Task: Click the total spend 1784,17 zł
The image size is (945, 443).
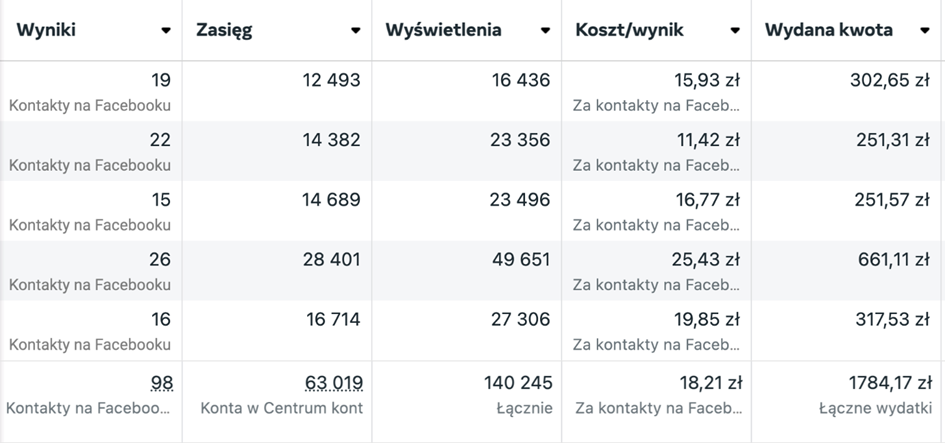Action: 886,383
